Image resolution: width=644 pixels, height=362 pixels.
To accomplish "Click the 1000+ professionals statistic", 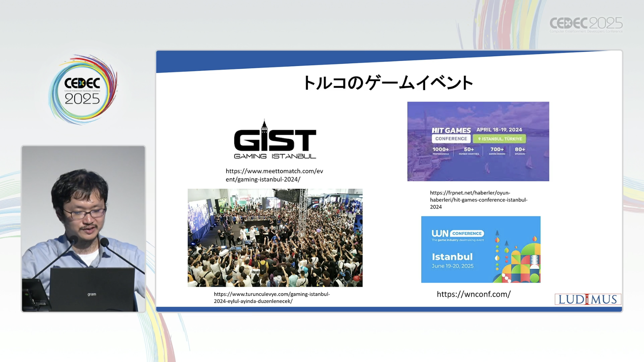I will pos(441,150).
